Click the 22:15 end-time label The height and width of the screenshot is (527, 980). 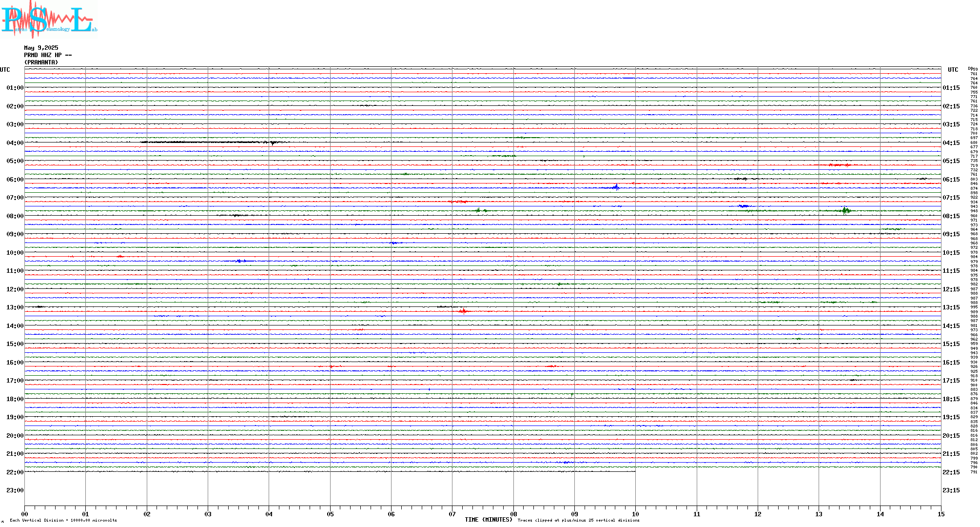coord(951,472)
